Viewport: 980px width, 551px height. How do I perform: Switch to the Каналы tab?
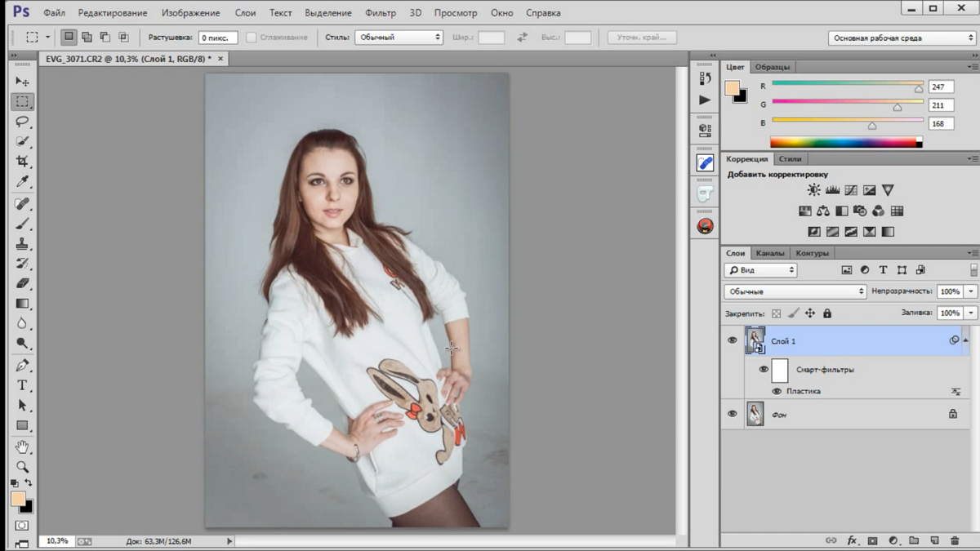click(770, 253)
